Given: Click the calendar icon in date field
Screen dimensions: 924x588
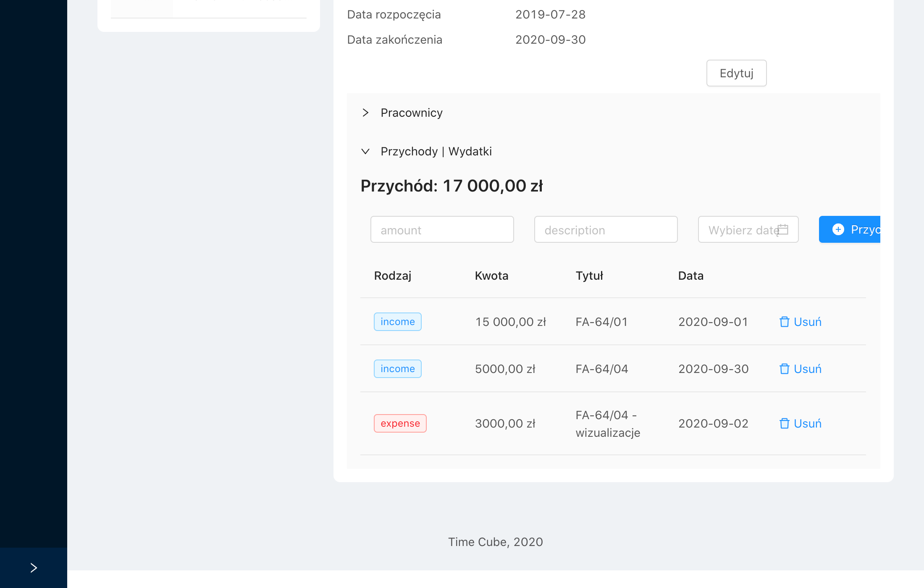Looking at the screenshot, I should coord(783,229).
